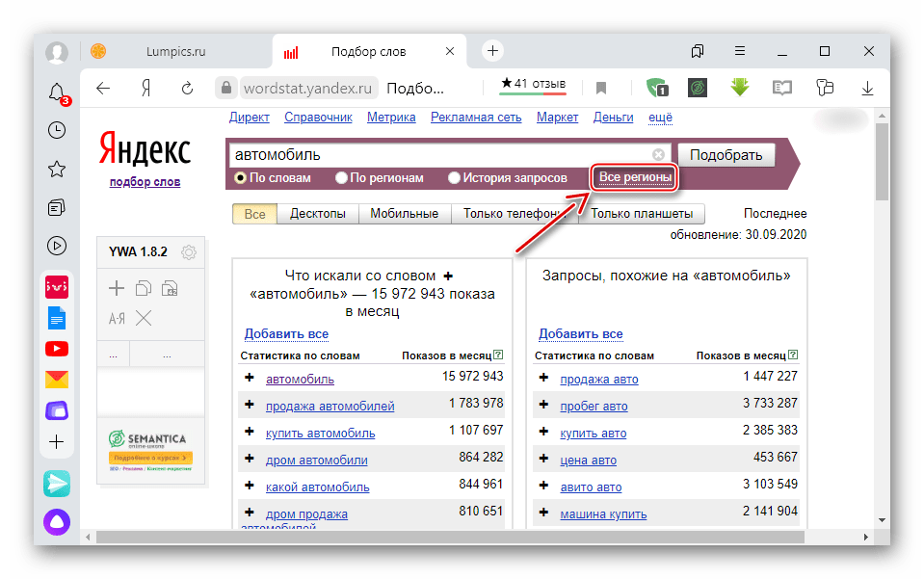Click the notifications bell with badge 3
924x579 pixels.
click(x=57, y=92)
